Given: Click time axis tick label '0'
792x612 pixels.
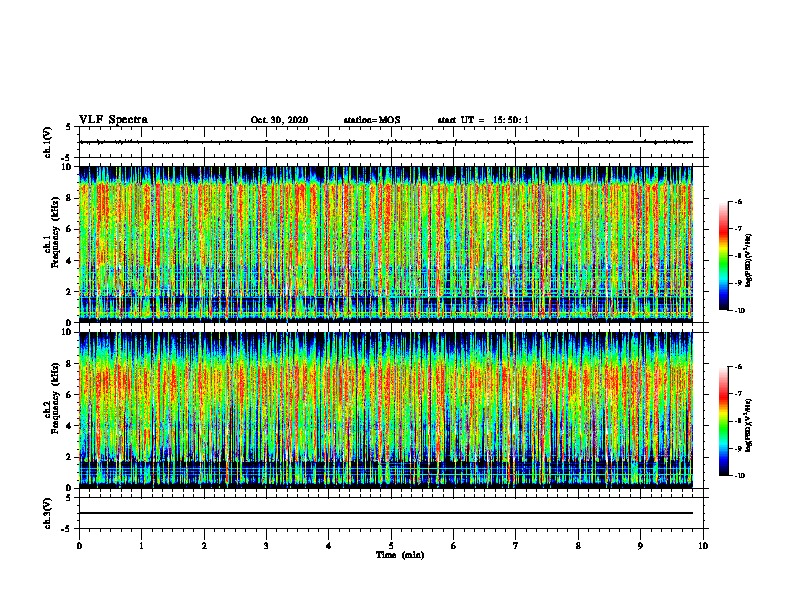Looking at the screenshot, I should tap(79, 546).
